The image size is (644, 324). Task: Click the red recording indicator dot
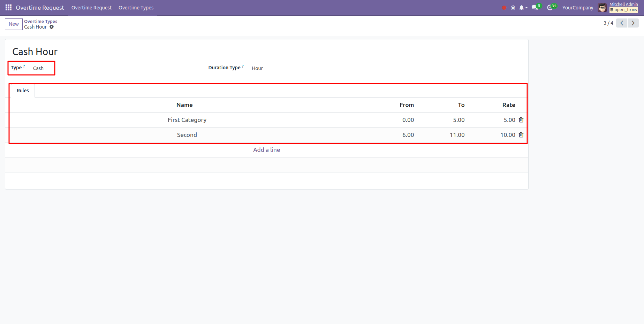click(504, 8)
